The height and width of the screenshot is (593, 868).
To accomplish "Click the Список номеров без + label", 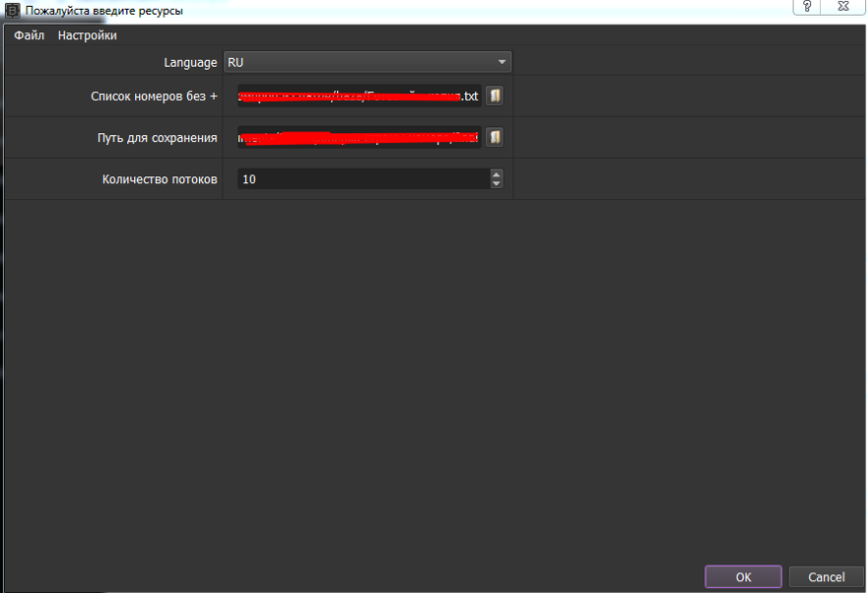I will [155, 96].
